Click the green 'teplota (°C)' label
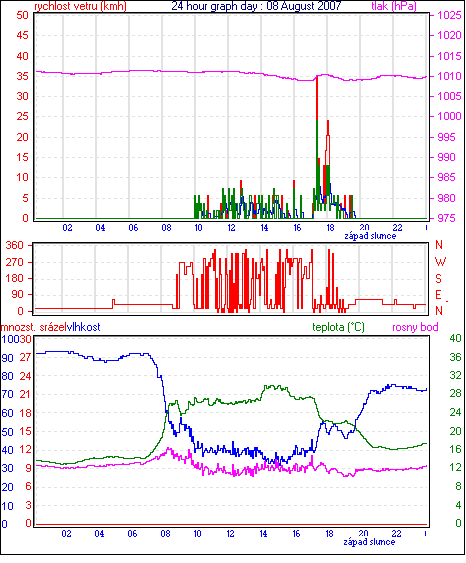The height and width of the screenshot is (563, 466). 338,327
